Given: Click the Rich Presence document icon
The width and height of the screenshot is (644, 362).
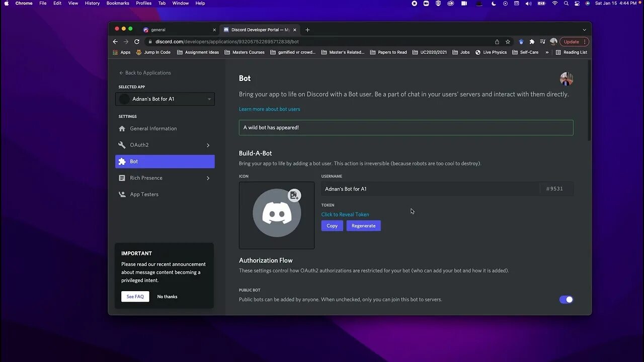Looking at the screenshot, I should point(122,178).
